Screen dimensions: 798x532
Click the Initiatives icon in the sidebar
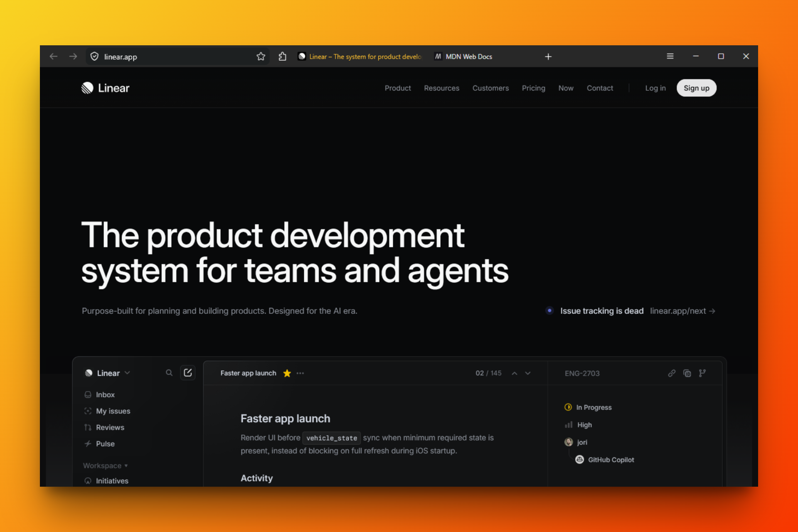click(x=88, y=481)
